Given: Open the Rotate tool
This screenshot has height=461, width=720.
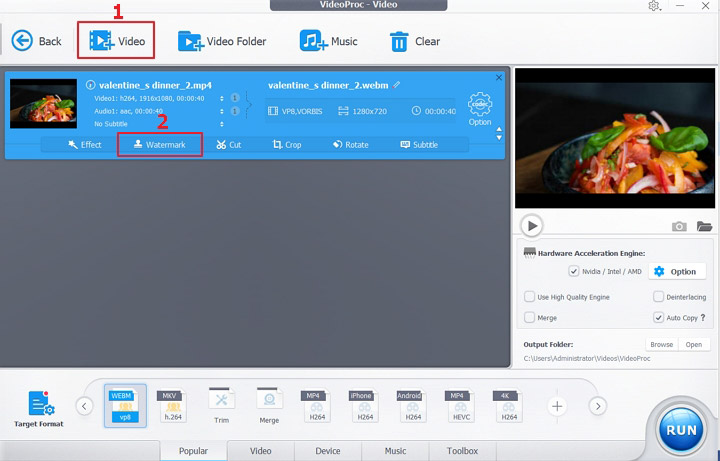Looking at the screenshot, I should (351, 145).
